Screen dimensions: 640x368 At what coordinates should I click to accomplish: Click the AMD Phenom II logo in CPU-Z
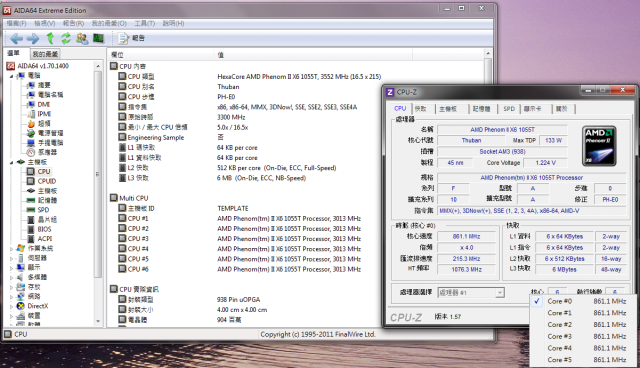click(x=599, y=146)
